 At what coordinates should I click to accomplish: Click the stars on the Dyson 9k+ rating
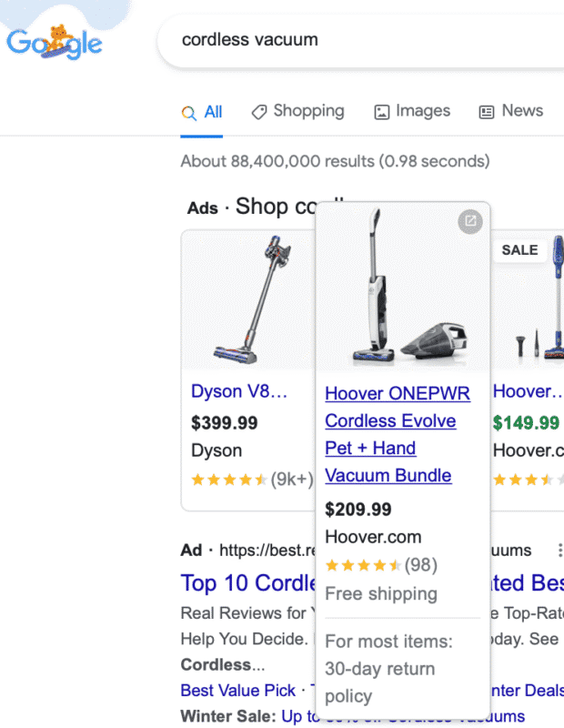[x=229, y=479]
